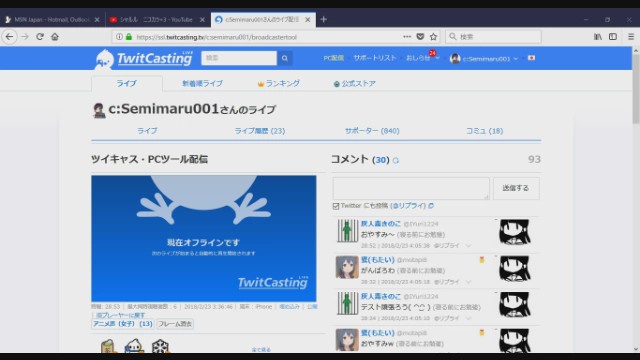Click the 旧プレーヤーに戻す link
This screenshot has height=360, width=640.
(120, 315)
